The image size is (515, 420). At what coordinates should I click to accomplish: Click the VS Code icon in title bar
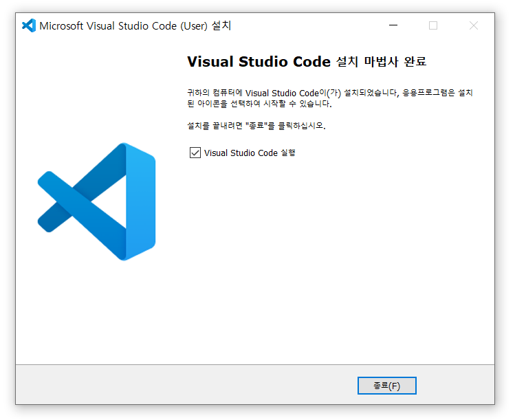29,25
